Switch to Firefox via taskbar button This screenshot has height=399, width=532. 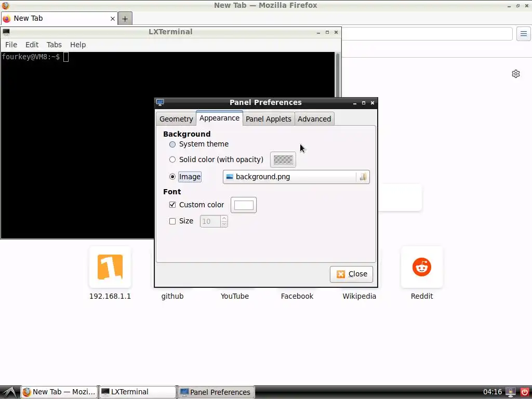tap(59, 392)
